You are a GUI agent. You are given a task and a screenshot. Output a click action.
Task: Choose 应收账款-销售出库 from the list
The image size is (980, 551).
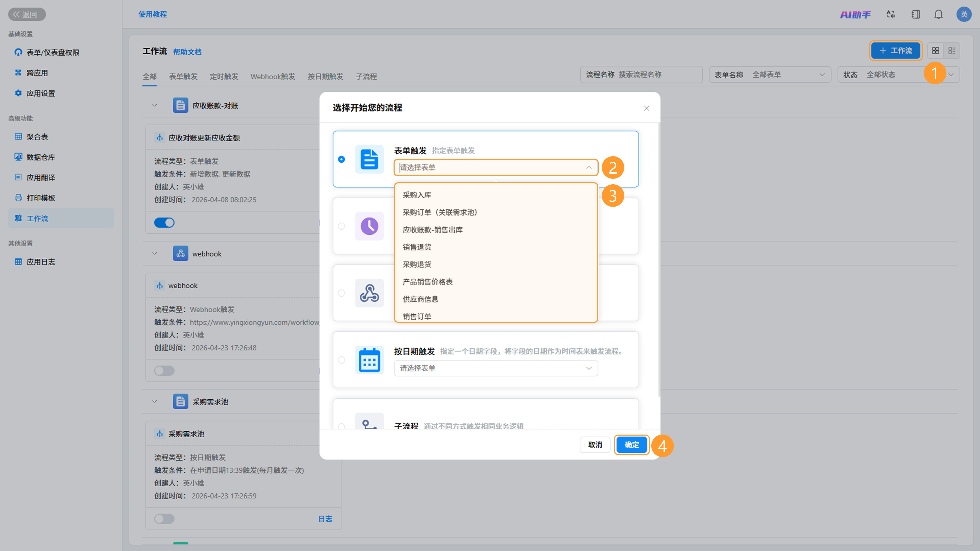496,230
